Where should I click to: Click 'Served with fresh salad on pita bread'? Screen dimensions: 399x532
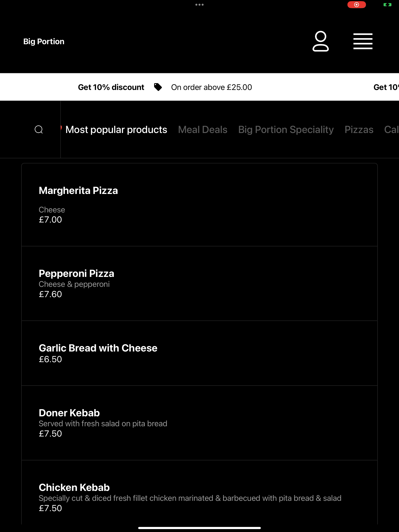pos(103,424)
